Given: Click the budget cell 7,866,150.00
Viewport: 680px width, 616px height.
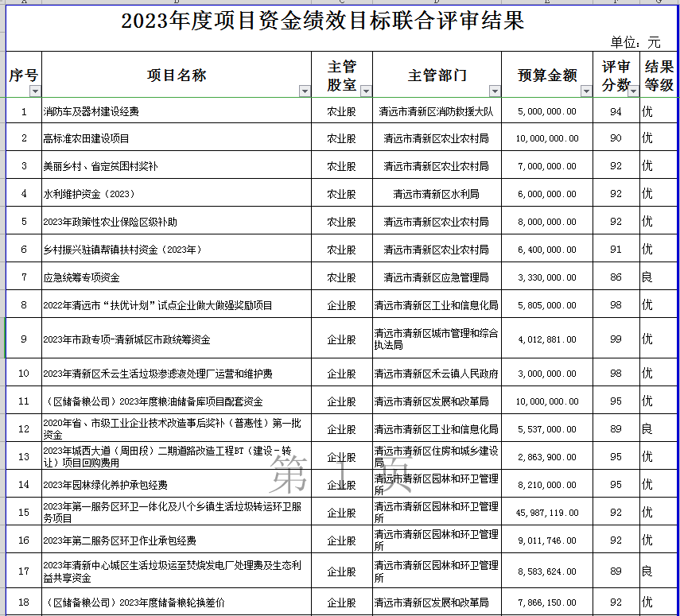Looking at the screenshot, I should (x=547, y=602).
